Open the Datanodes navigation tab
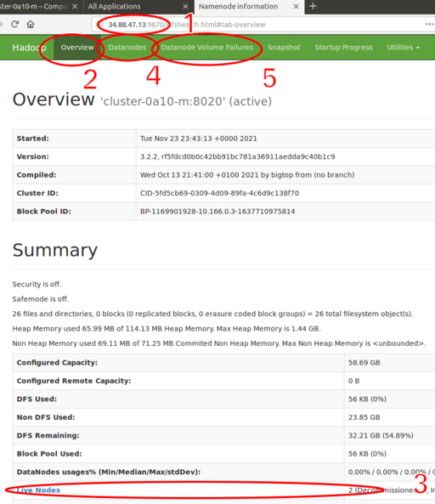 (x=127, y=48)
